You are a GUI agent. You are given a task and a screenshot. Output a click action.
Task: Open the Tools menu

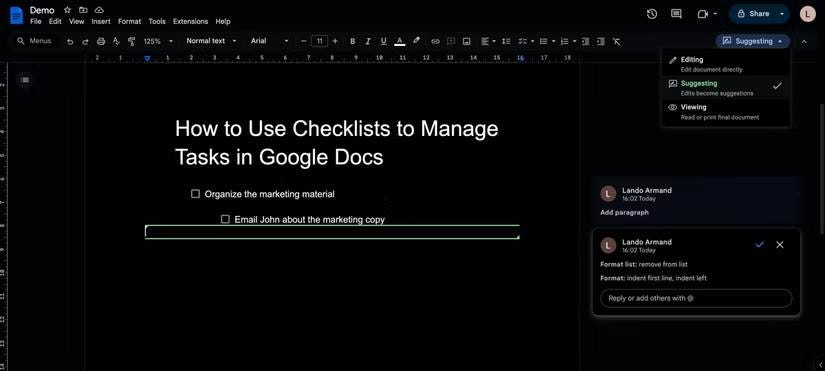[x=157, y=22]
